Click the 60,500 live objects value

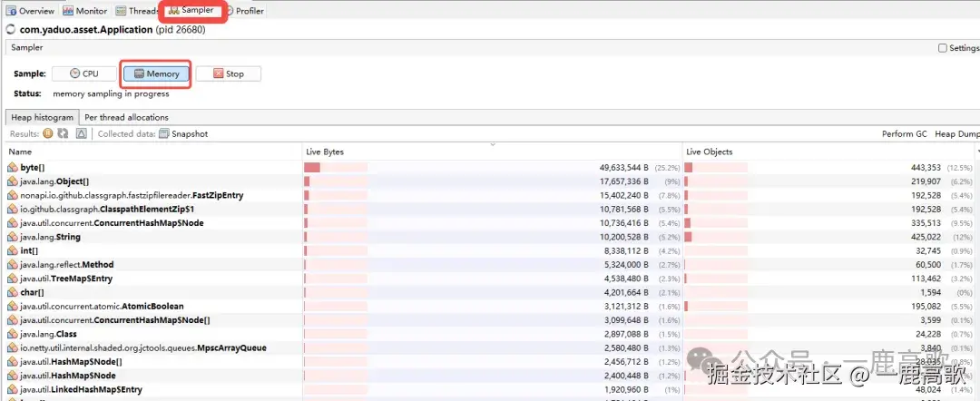pyautogui.click(x=928, y=265)
